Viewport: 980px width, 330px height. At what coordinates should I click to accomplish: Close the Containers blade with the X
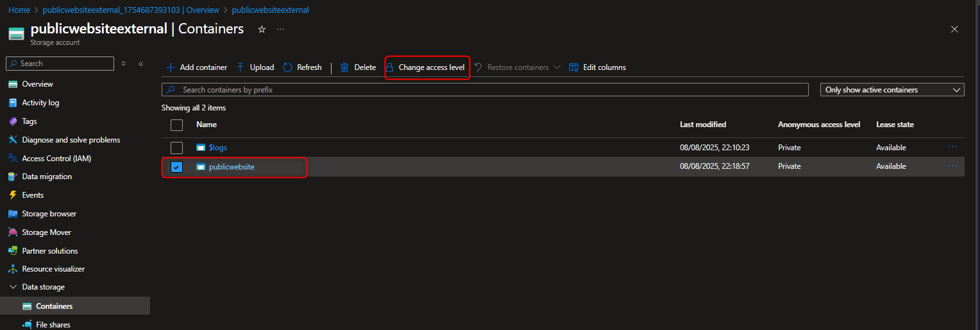click(x=954, y=29)
